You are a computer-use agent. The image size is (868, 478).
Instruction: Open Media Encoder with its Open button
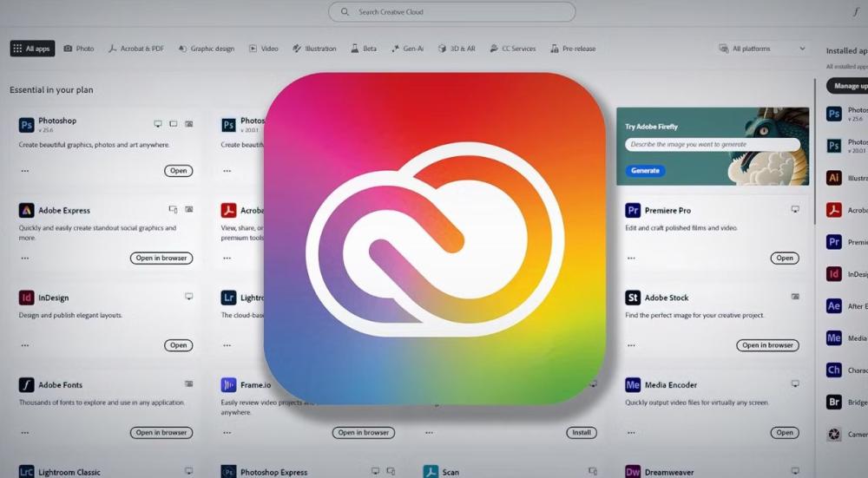click(785, 433)
